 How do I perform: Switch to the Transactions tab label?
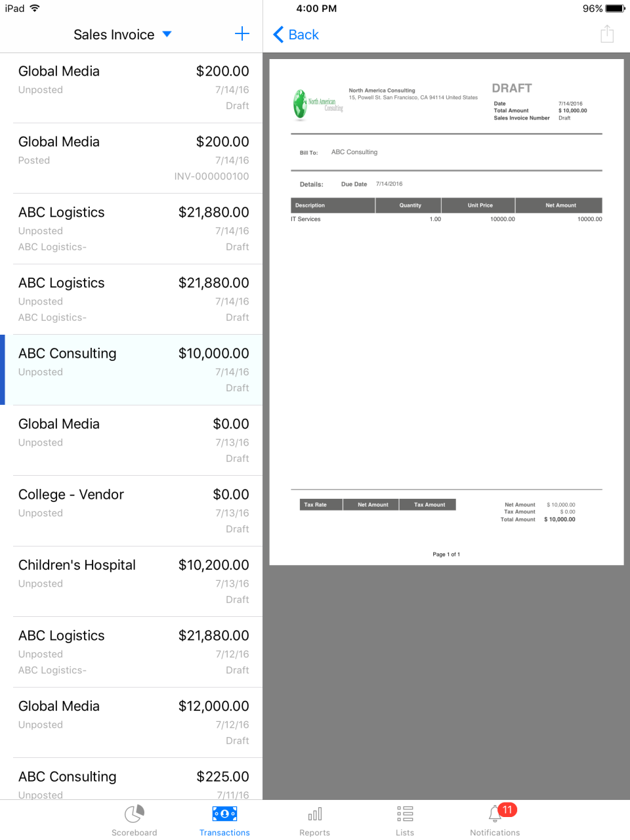[224, 833]
